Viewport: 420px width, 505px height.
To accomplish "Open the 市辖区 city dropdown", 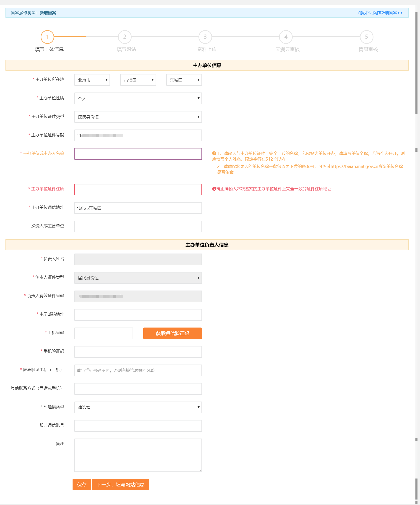I will point(138,80).
